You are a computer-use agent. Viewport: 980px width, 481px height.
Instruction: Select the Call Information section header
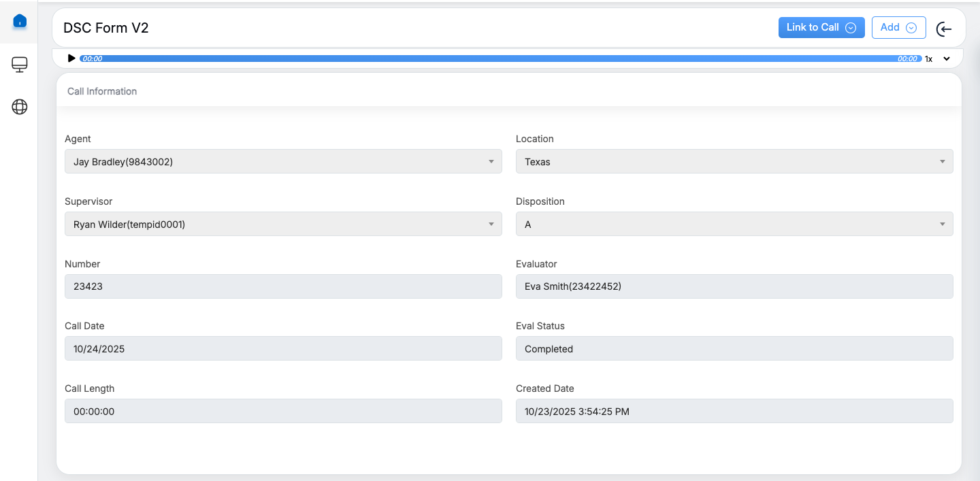pyautogui.click(x=102, y=91)
